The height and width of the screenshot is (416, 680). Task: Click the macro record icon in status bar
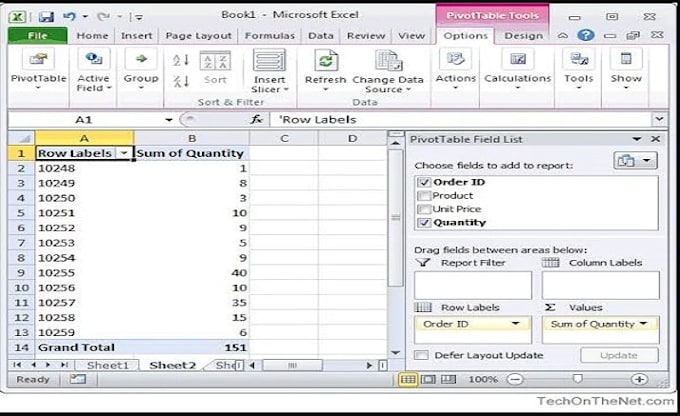pyautogui.click(x=78, y=380)
